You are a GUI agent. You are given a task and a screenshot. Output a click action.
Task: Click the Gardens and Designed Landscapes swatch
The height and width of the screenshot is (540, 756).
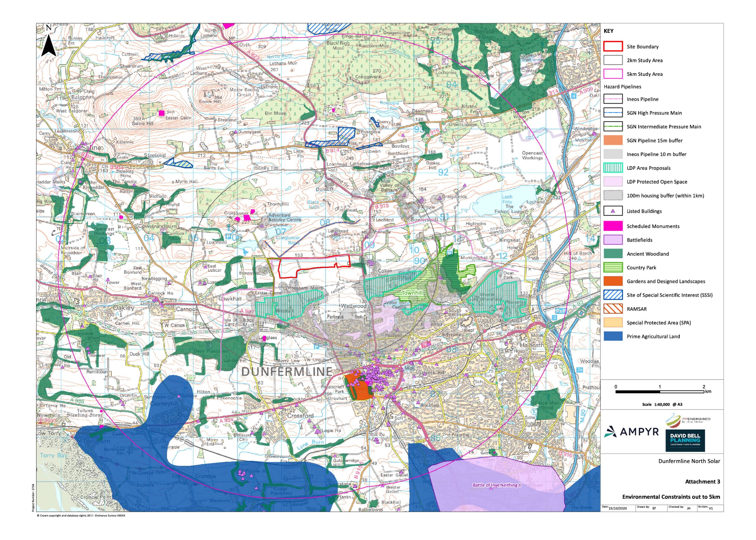click(612, 281)
